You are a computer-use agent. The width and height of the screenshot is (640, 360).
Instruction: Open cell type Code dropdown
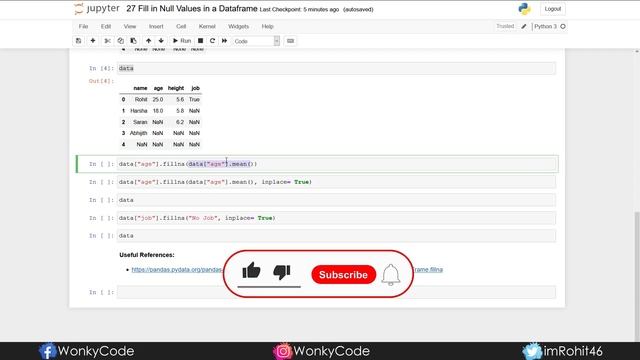pos(256,41)
